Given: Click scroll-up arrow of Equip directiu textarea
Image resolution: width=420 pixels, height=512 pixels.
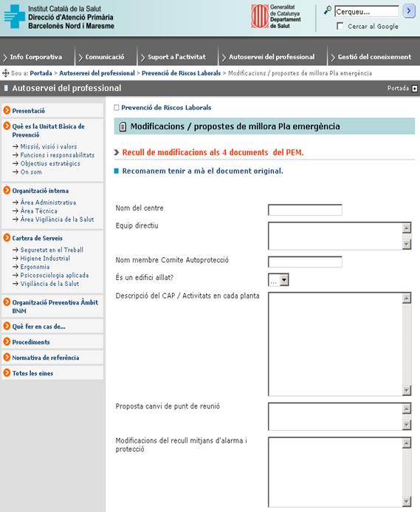Looking at the screenshot, I should [x=406, y=228].
